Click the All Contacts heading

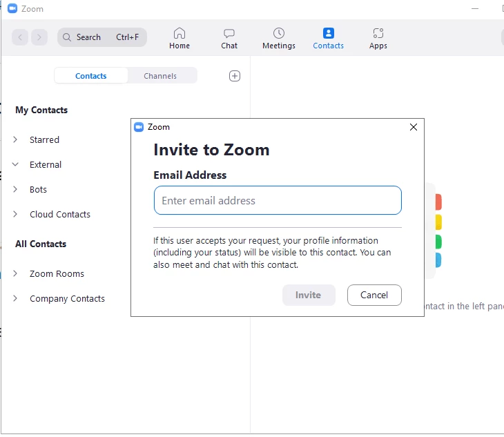click(x=41, y=244)
